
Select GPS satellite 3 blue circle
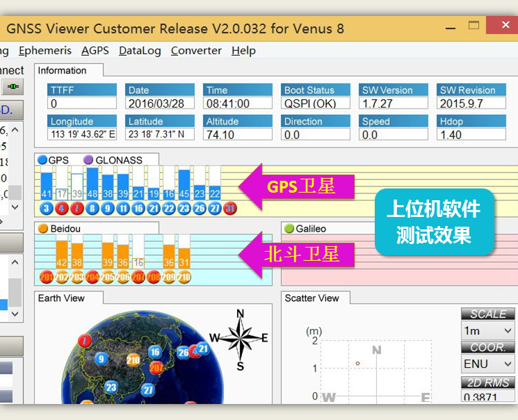(47, 209)
